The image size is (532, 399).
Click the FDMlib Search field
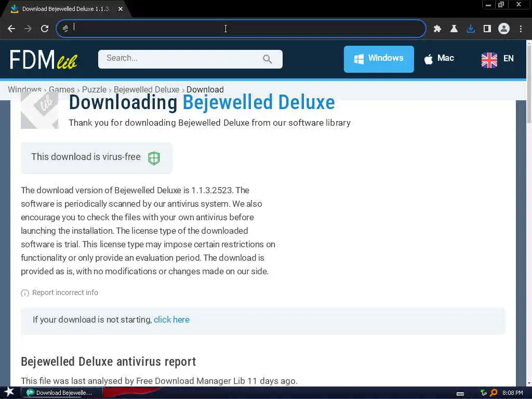point(190,59)
